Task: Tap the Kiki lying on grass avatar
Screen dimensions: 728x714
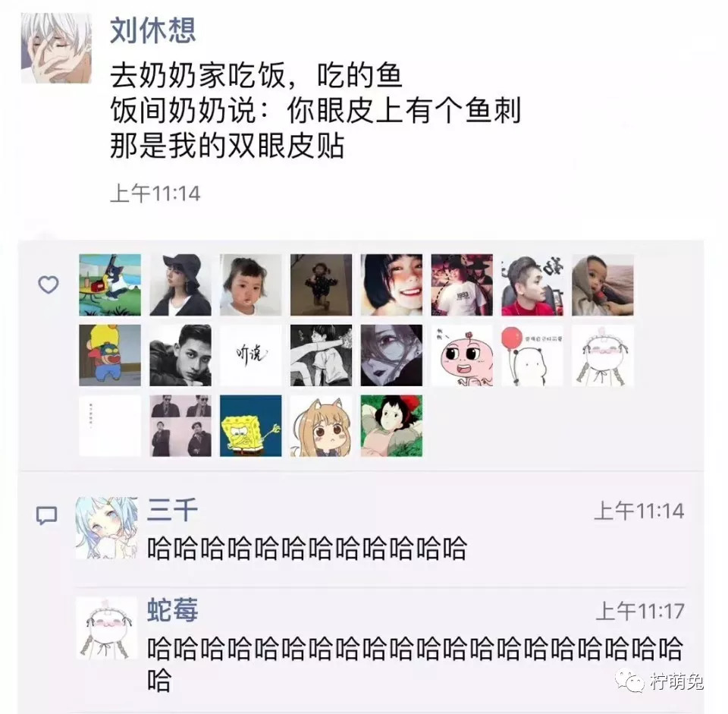Action: pyautogui.click(x=391, y=426)
